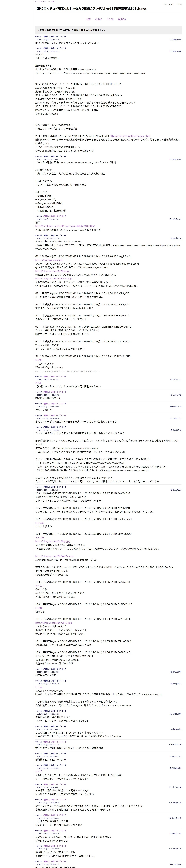Open archive.is/ty5Zk link
The image size is (186, 868).
pyautogui.click(x=49, y=260)
